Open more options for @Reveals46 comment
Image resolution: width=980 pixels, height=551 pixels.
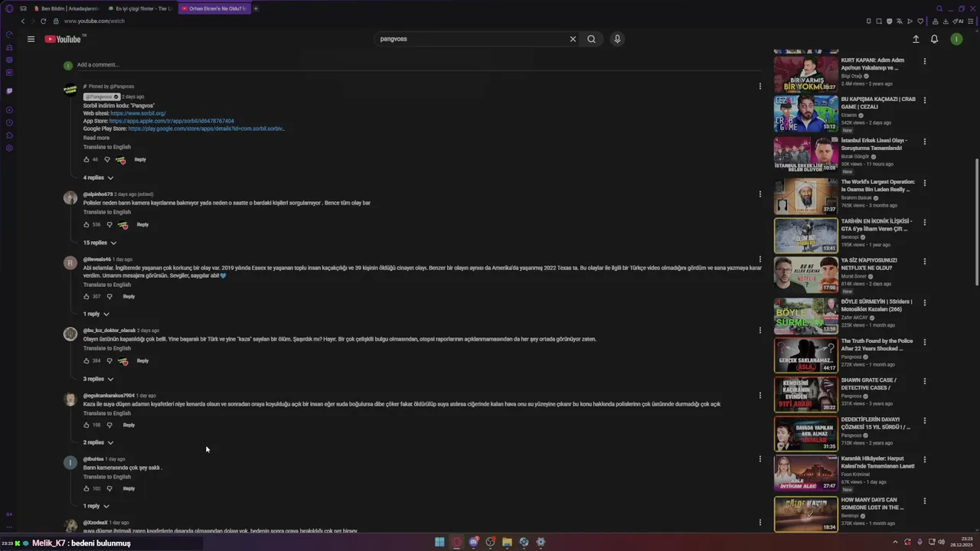tap(759, 259)
